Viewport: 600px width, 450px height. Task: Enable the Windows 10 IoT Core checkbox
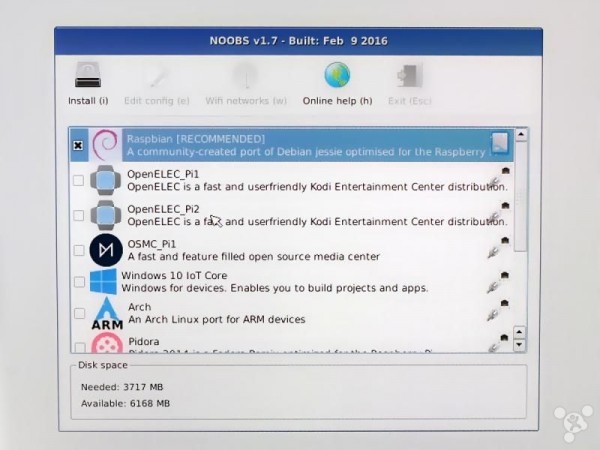pyautogui.click(x=79, y=282)
